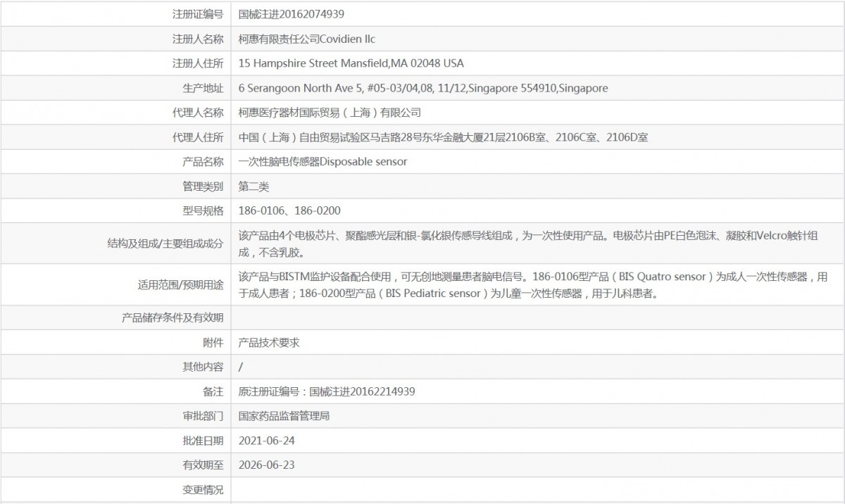Viewport: 845px width, 504px height.
Task: Select model specification 186-0106、186-0200
Action: click(x=291, y=211)
